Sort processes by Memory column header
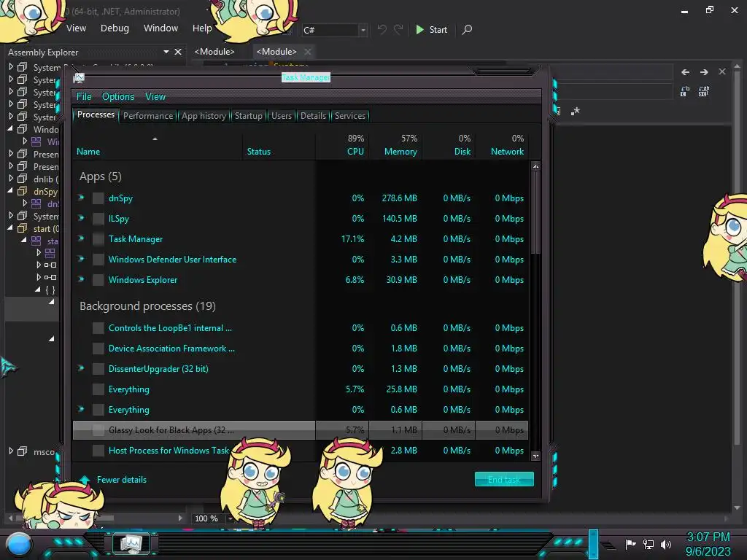The image size is (747, 560). tap(396, 145)
